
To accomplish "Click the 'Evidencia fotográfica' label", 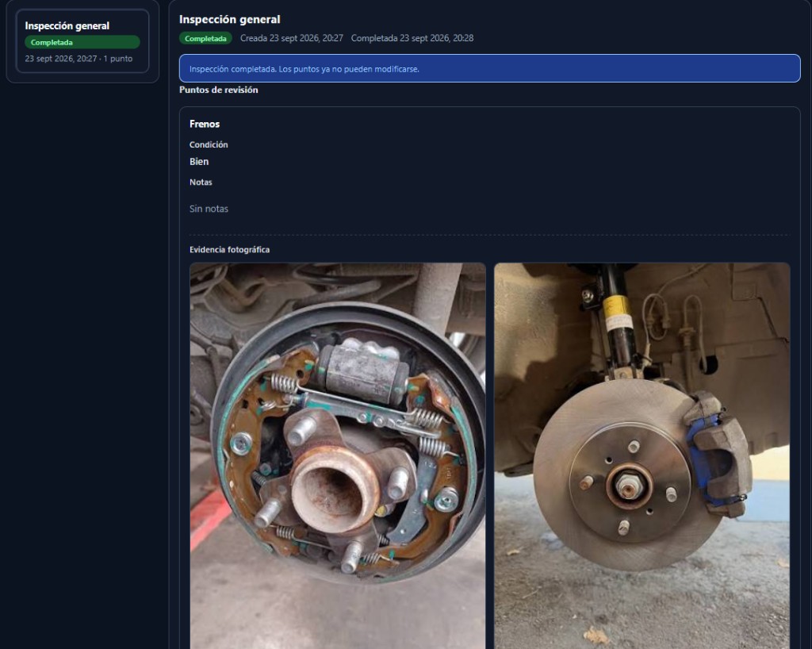I will (229, 250).
